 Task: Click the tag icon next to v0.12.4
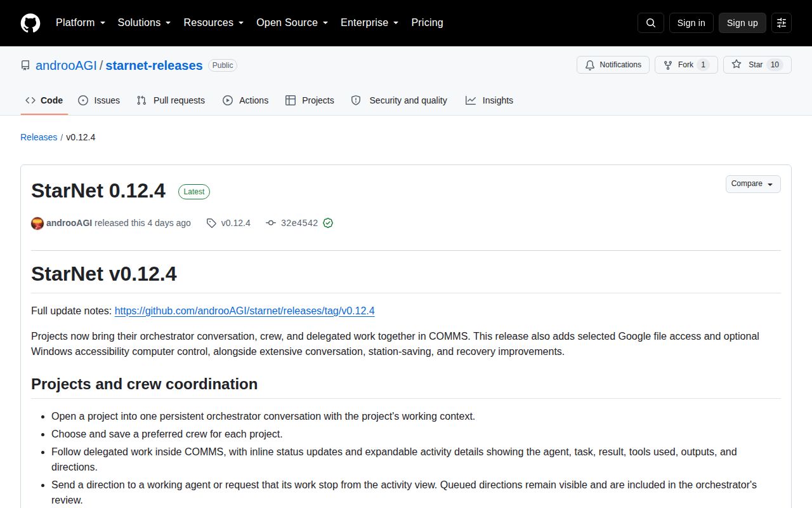click(211, 224)
